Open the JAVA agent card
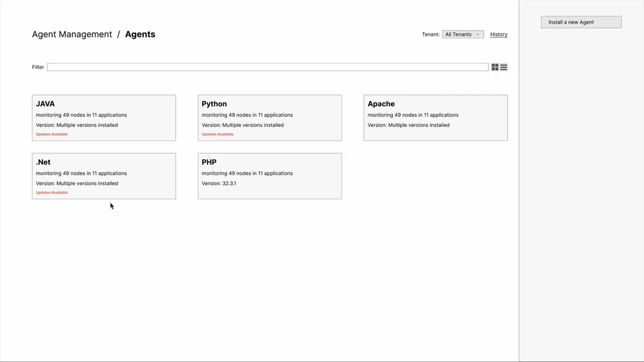 [x=104, y=118]
